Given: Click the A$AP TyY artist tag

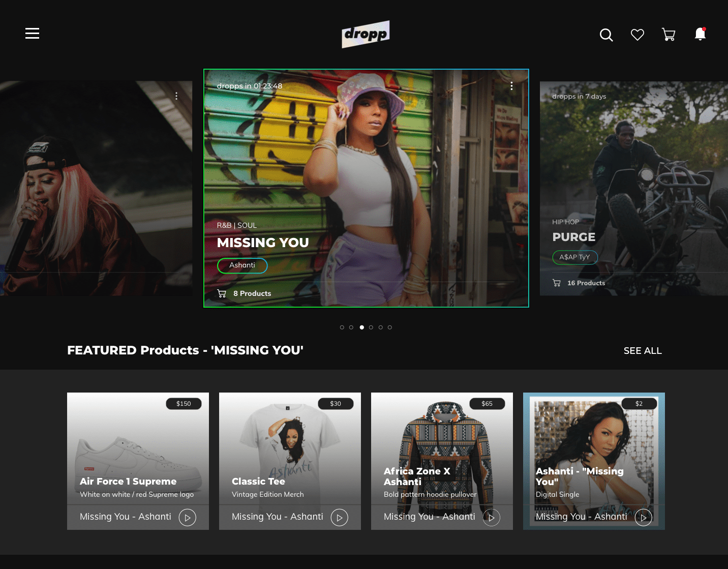Looking at the screenshot, I should (575, 257).
